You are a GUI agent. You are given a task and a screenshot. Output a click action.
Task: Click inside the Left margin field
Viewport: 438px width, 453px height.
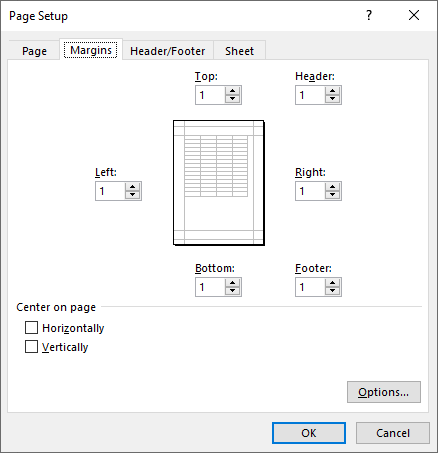tap(111, 191)
